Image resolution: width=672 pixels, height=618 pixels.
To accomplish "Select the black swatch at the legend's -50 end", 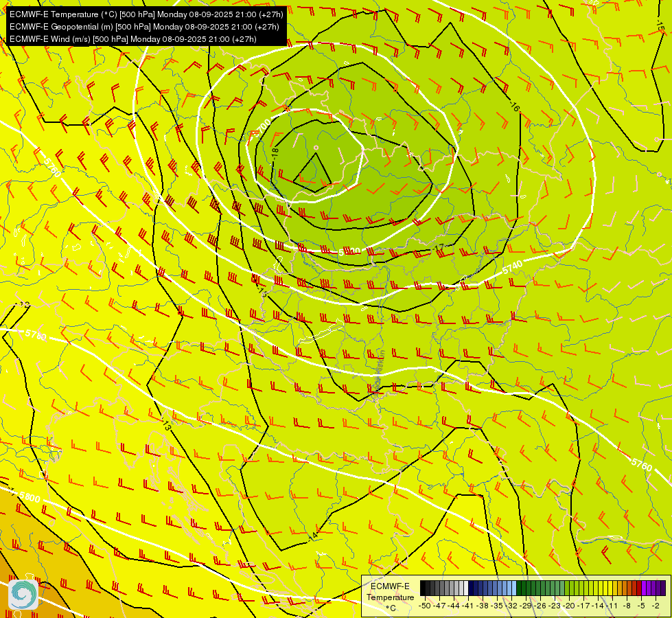I will [423, 588].
